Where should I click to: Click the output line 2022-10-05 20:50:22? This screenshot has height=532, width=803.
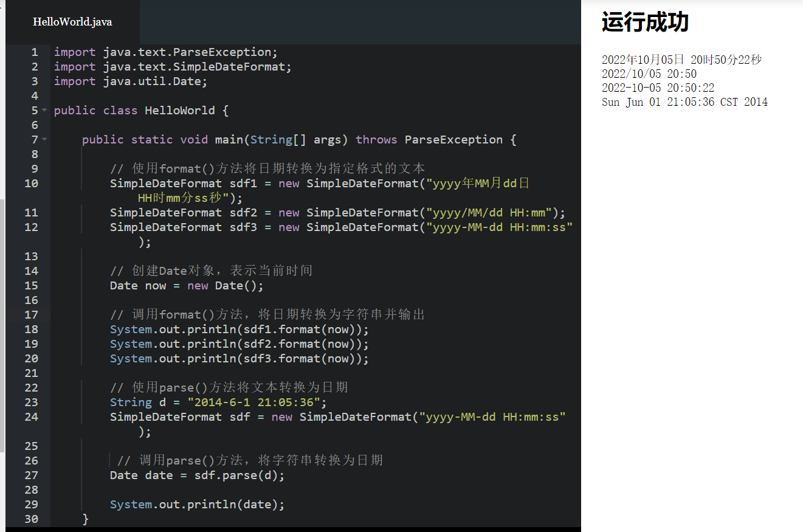658,88
